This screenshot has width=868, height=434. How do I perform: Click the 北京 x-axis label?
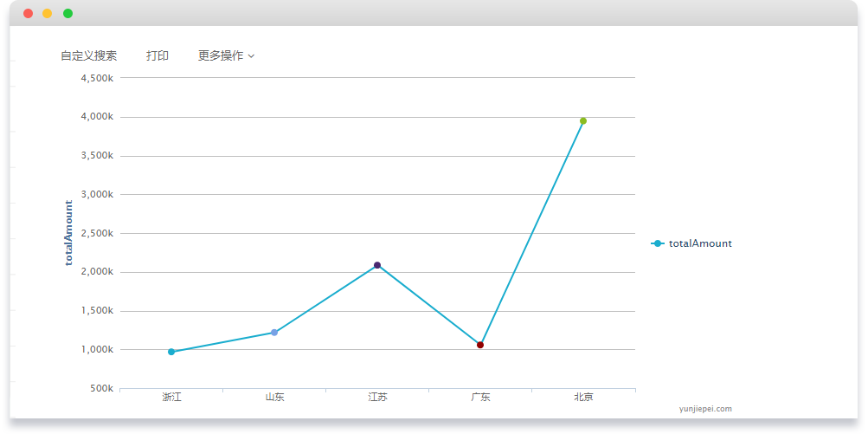click(583, 398)
